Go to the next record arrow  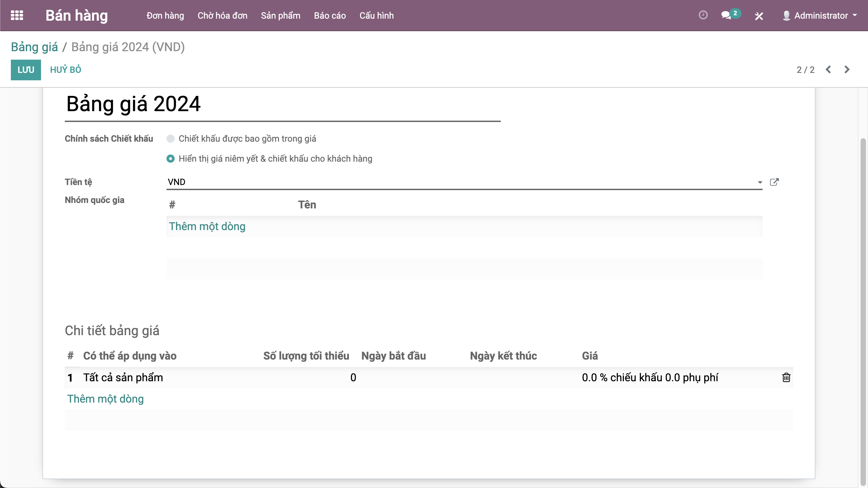tap(847, 70)
